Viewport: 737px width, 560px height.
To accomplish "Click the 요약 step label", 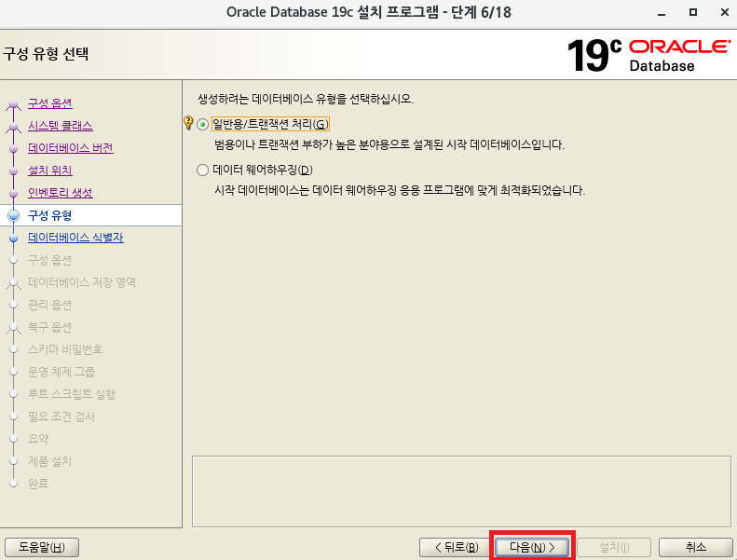I will (x=38, y=439).
